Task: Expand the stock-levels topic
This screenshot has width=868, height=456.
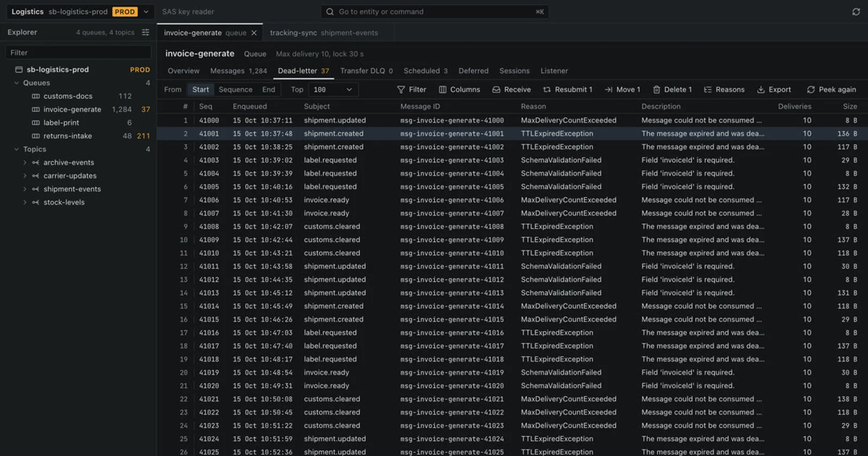Action: (x=24, y=202)
